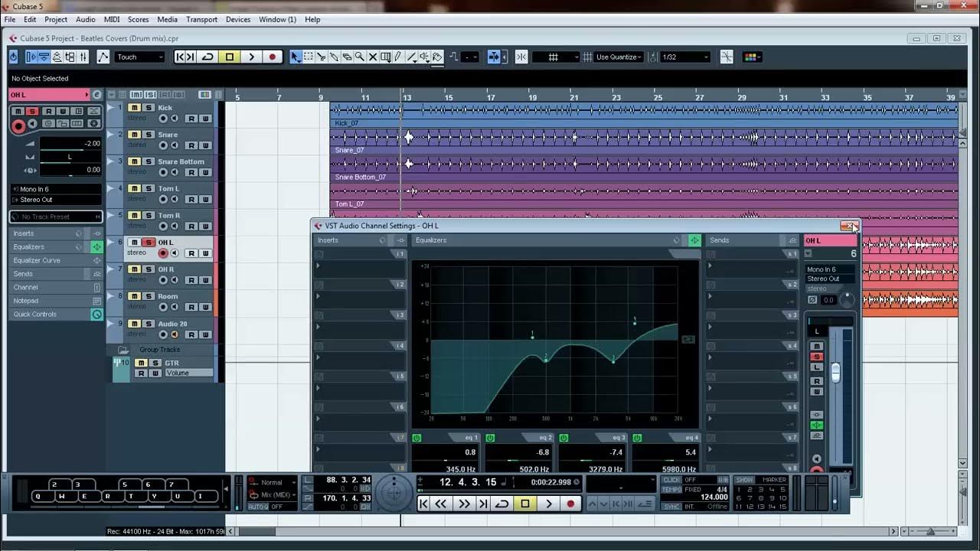
Task: Select the Line tool
Action: coord(411,57)
